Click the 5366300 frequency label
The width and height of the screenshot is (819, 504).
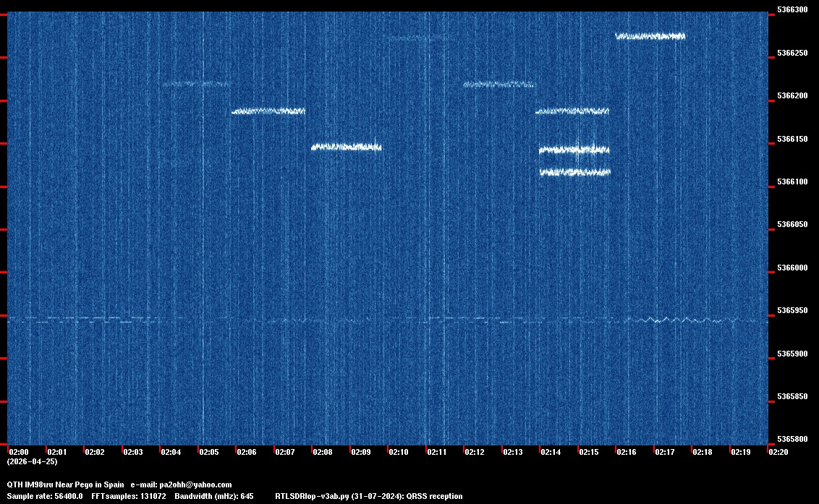[x=792, y=10]
